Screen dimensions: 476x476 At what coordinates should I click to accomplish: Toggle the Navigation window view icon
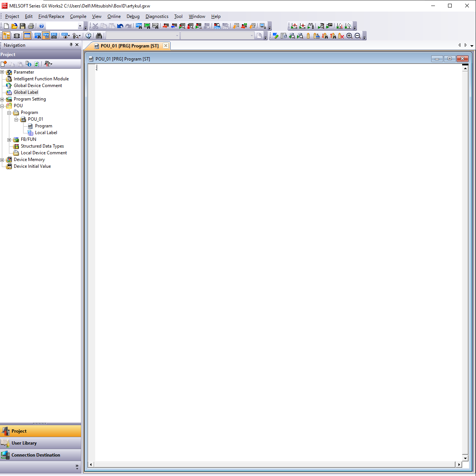pyautogui.click(x=6, y=36)
